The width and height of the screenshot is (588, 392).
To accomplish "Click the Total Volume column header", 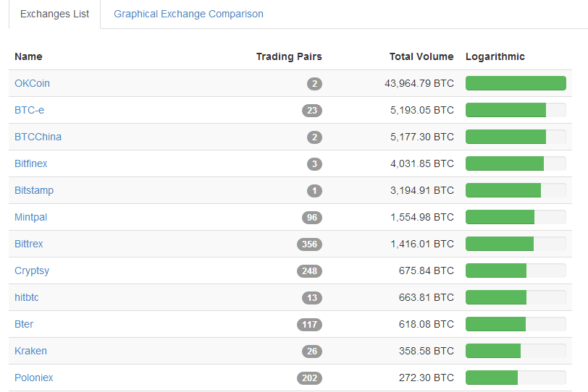I will [x=421, y=56].
